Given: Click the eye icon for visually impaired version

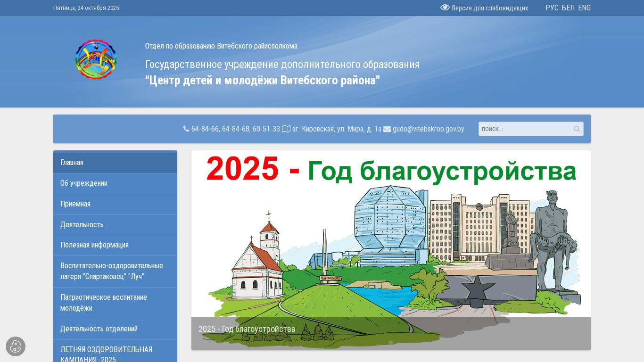Looking at the screenshot, I should tap(445, 8).
